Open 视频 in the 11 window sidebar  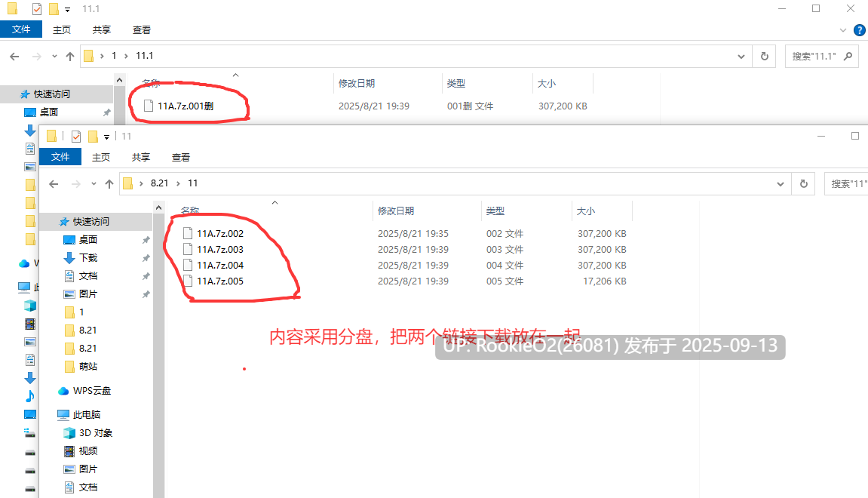tap(88, 451)
